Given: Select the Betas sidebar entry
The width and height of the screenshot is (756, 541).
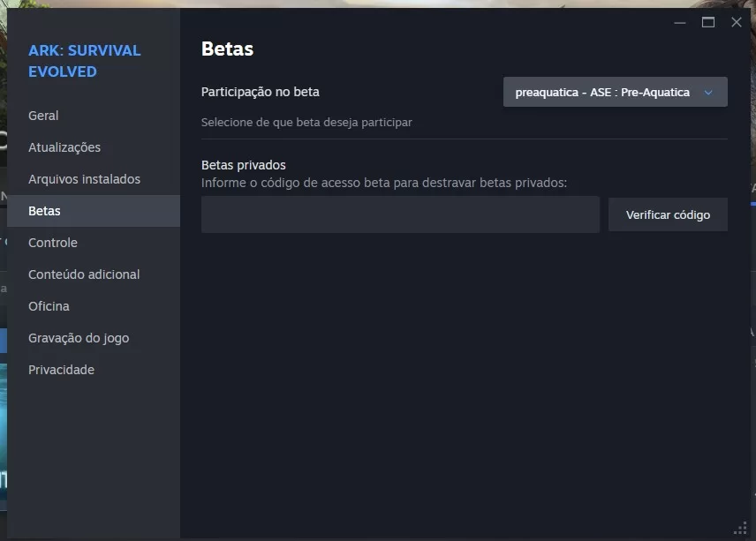Looking at the screenshot, I should point(44,211).
